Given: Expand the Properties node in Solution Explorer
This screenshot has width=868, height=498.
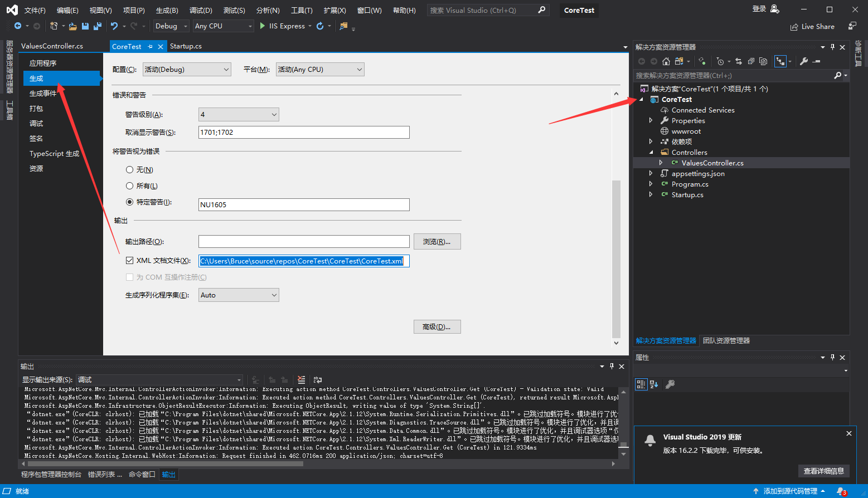Looking at the screenshot, I should point(651,120).
